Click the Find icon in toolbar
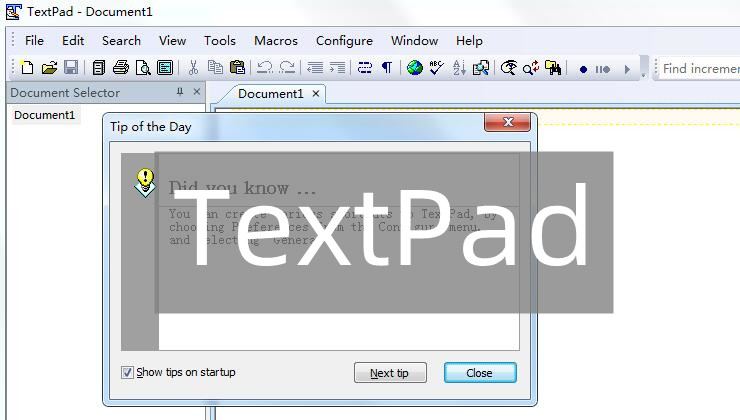Viewport: 740px width, 420px height. 509,68
